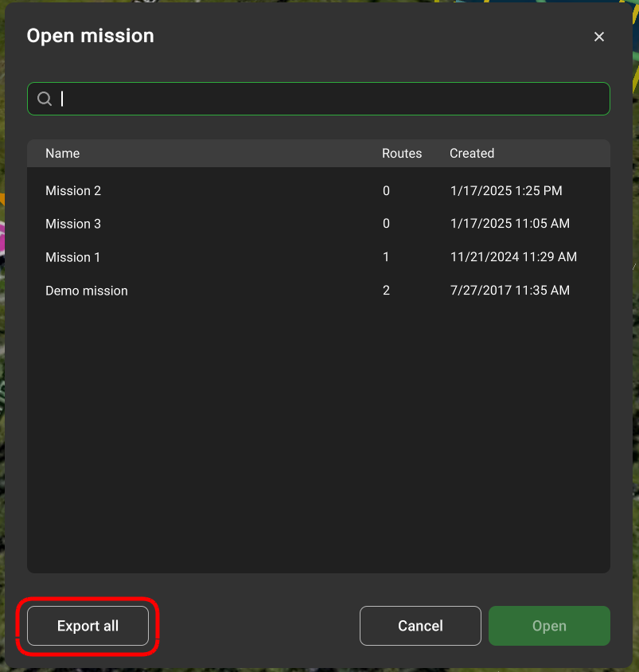The image size is (639, 672).
Task: Select Mission 2 in the list
Action: [x=73, y=191]
